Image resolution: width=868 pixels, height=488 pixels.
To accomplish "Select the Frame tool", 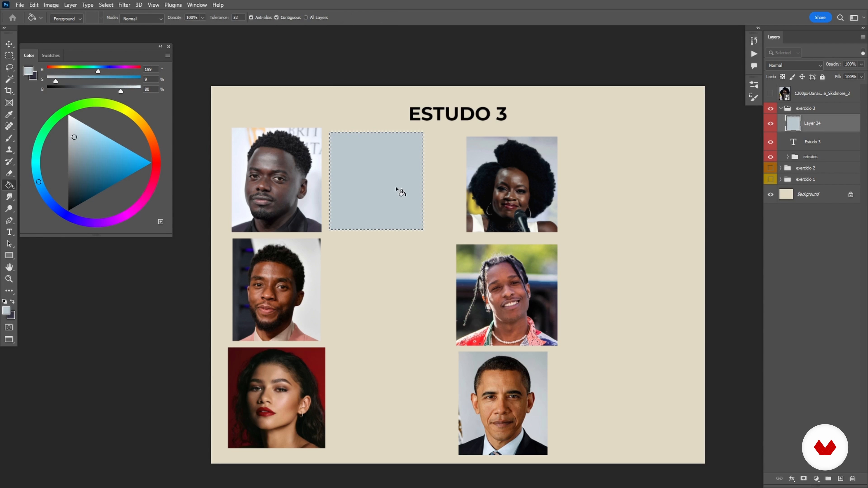I will [x=9, y=103].
